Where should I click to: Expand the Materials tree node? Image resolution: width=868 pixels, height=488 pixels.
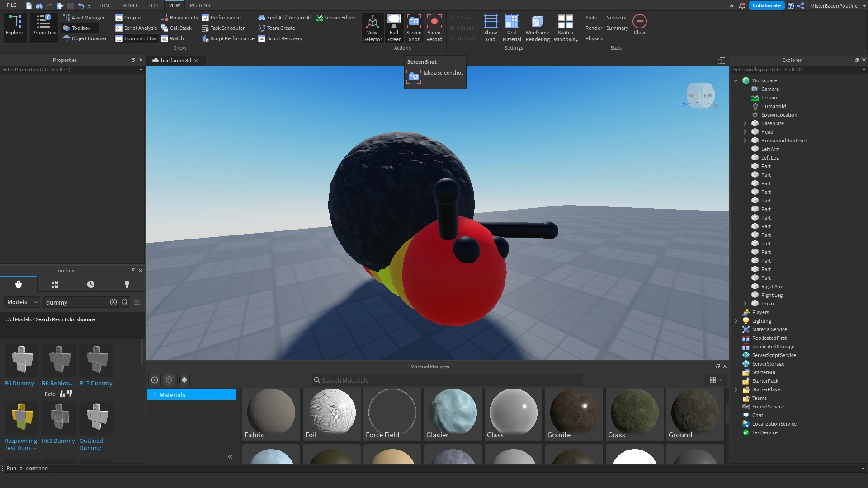point(155,395)
